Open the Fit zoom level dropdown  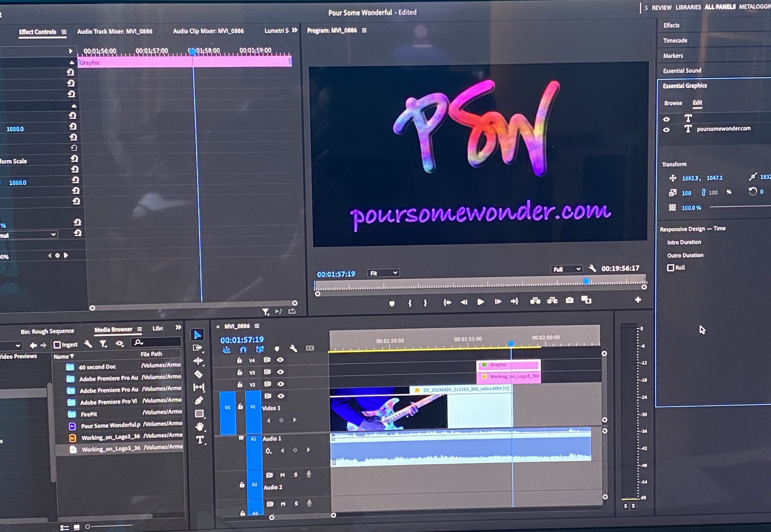pyautogui.click(x=383, y=273)
